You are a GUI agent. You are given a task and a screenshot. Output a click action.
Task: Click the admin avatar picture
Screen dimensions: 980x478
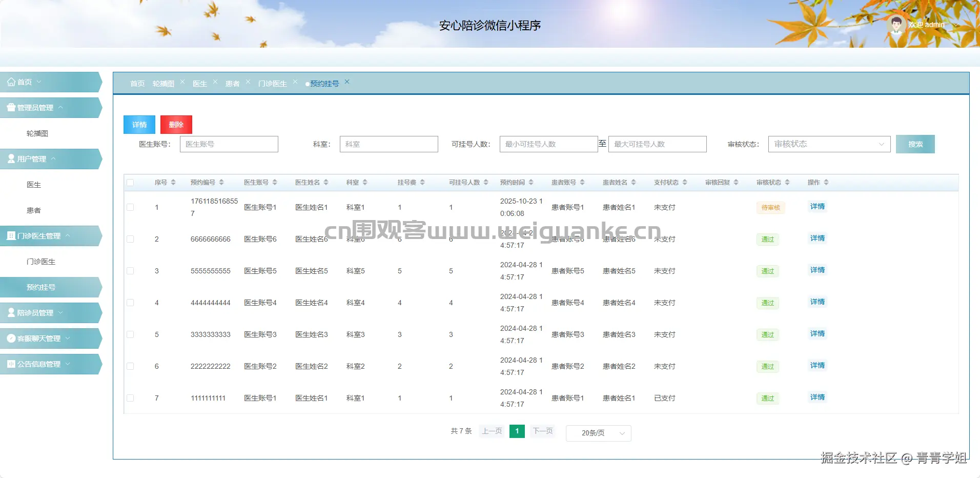(x=896, y=25)
